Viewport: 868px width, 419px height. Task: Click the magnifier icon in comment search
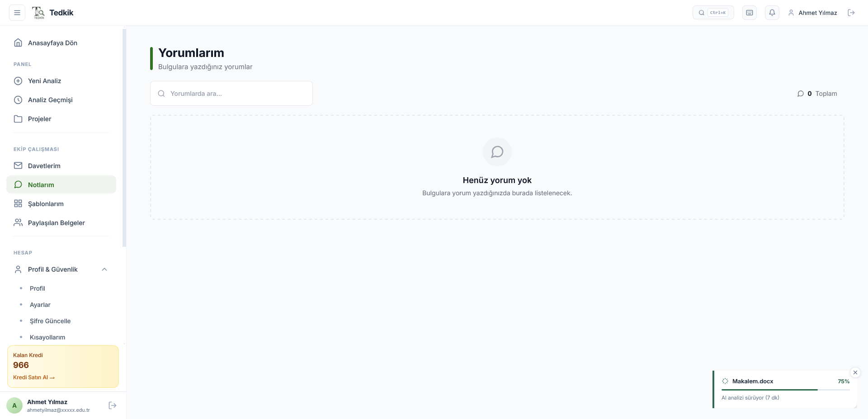161,94
